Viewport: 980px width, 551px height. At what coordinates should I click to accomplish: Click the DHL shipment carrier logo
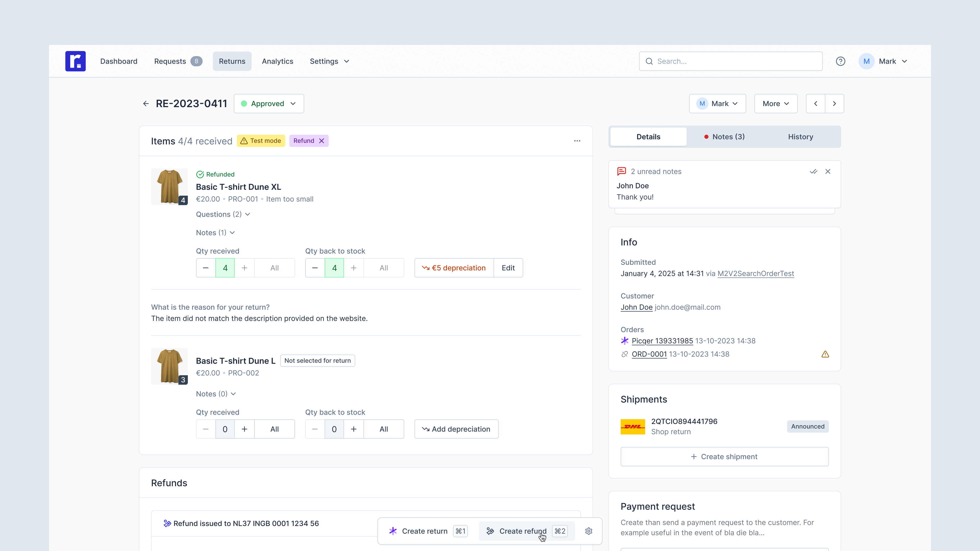pos(633,426)
